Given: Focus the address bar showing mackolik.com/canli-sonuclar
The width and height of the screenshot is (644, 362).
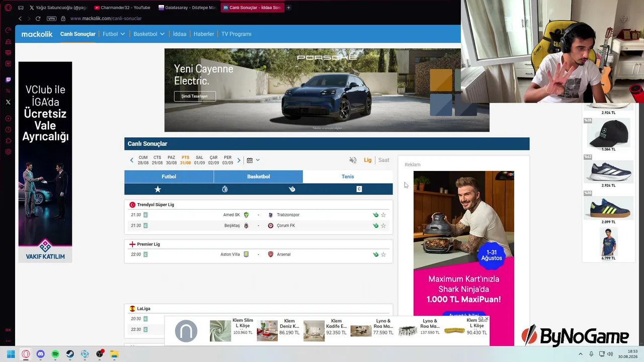Looking at the screenshot, I should pos(106,19).
